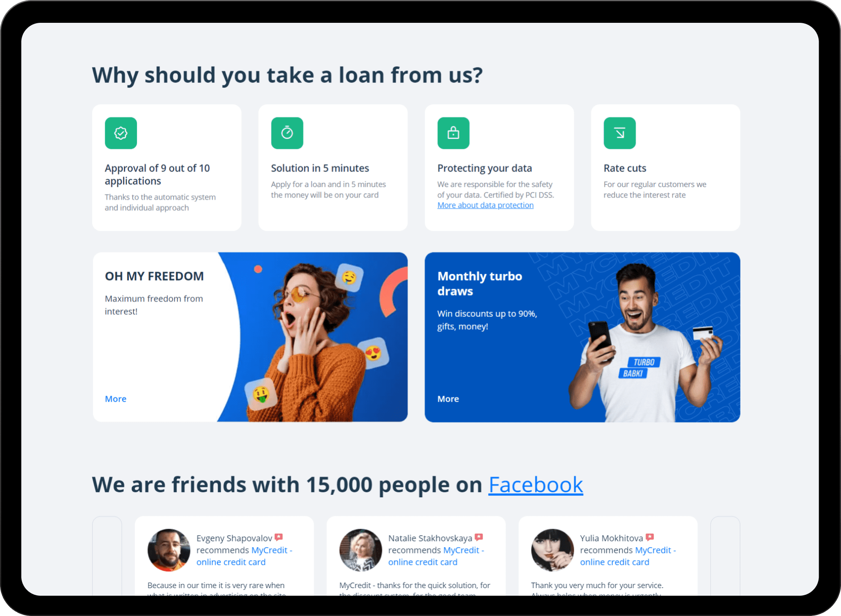
Task: Open the Facebook link in the heading
Action: point(535,485)
